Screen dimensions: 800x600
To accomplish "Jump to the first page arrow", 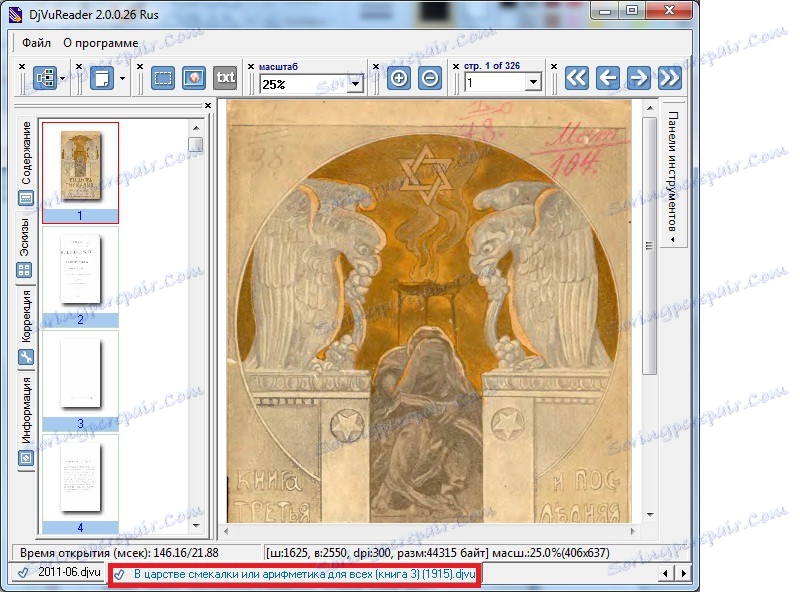I will point(577,79).
